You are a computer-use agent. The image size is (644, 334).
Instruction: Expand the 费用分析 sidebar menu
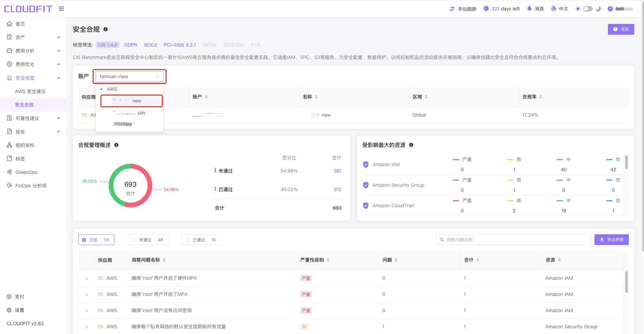pyautogui.click(x=59, y=51)
